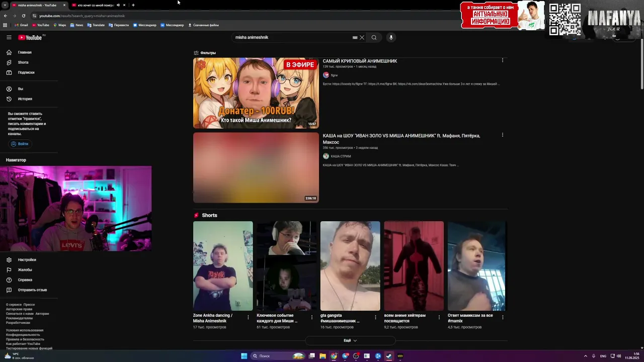Open the Скачанные файлы bookmark

click(203, 25)
